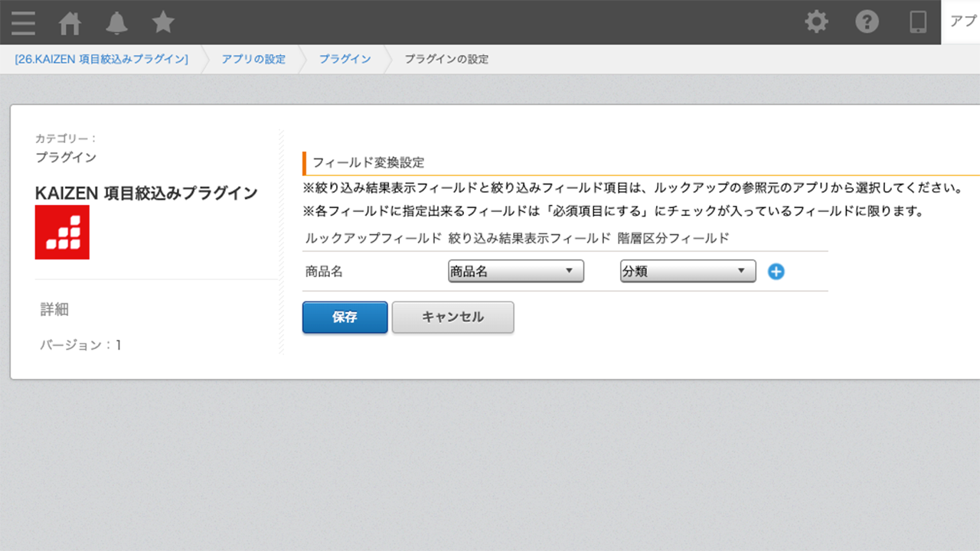The width and height of the screenshot is (980, 551).
Task: Click the 絞り込み結果表示フィールド column header
Action: coord(530,238)
